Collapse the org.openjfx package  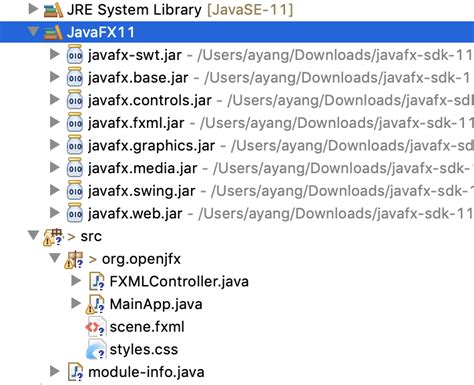coord(55,258)
